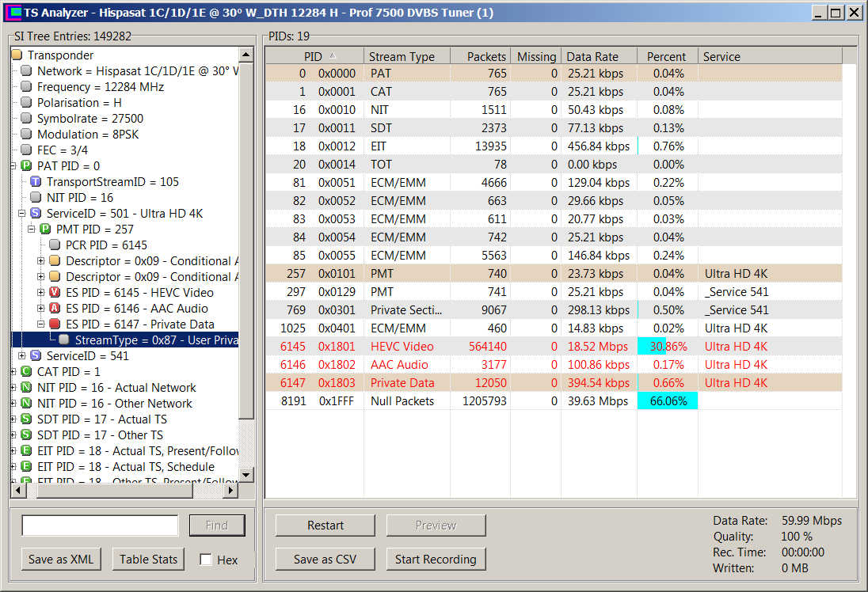Click the Transponder folder icon
Screen dimensions: 868x592
point(17,55)
